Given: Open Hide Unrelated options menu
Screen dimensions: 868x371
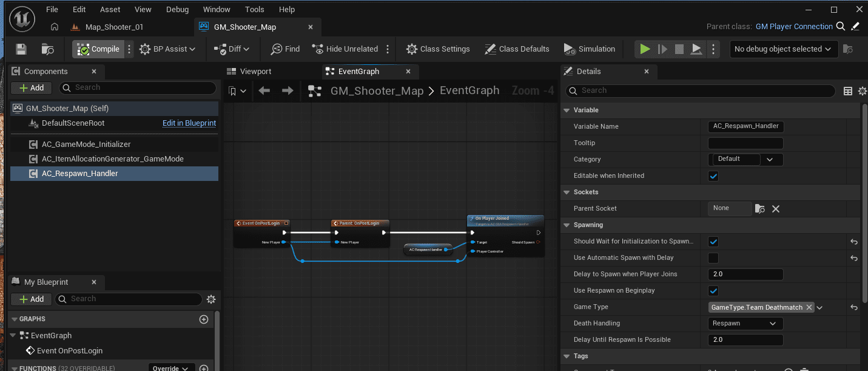Looking at the screenshot, I should [388, 49].
